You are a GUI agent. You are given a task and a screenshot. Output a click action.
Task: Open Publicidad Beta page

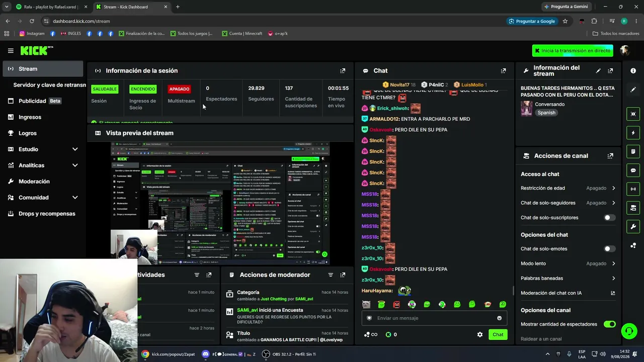[43, 101]
